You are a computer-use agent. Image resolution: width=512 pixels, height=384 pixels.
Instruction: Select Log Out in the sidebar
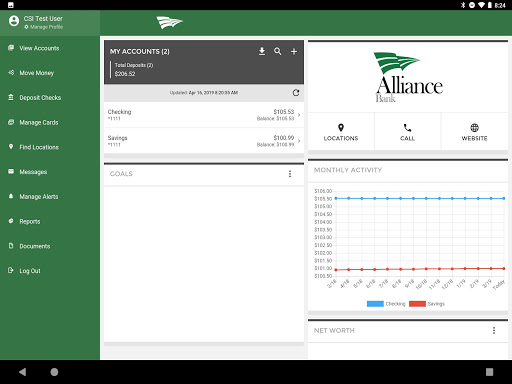(x=30, y=271)
